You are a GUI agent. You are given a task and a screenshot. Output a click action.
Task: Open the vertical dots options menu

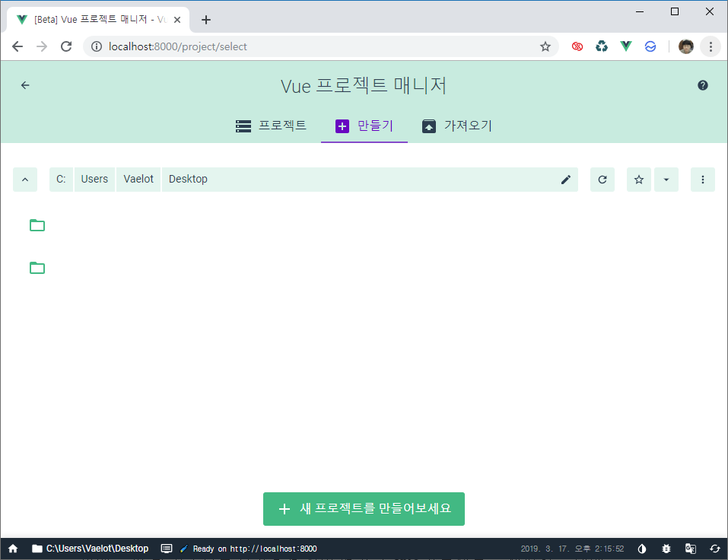pos(702,179)
